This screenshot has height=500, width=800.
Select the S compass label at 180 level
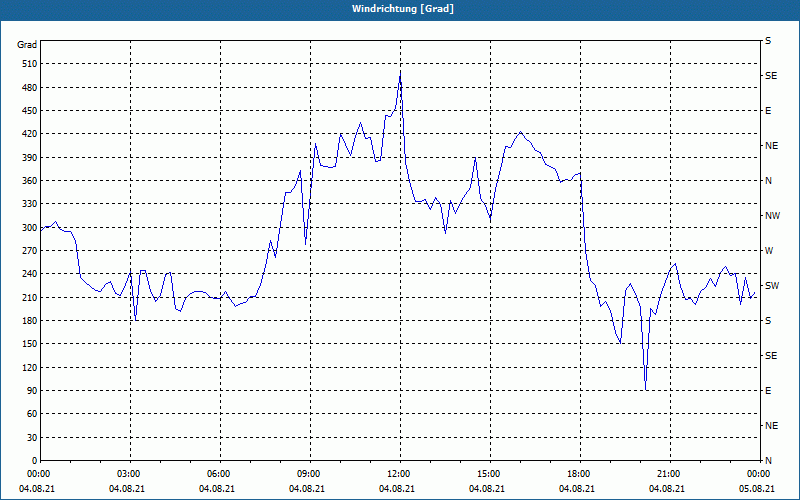tap(768, 321)
